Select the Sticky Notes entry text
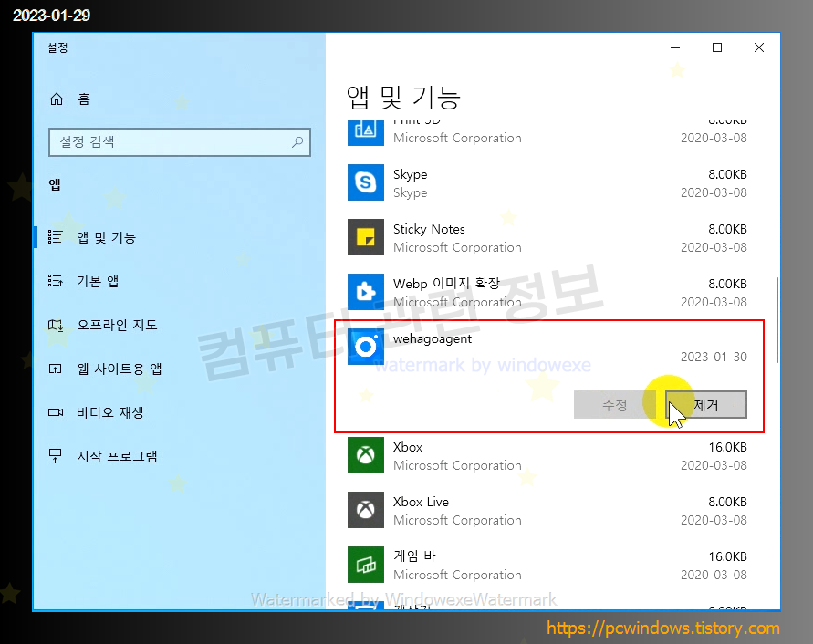Image resolution: width=813 pixels, height=644 pixels. pos(429,229)
